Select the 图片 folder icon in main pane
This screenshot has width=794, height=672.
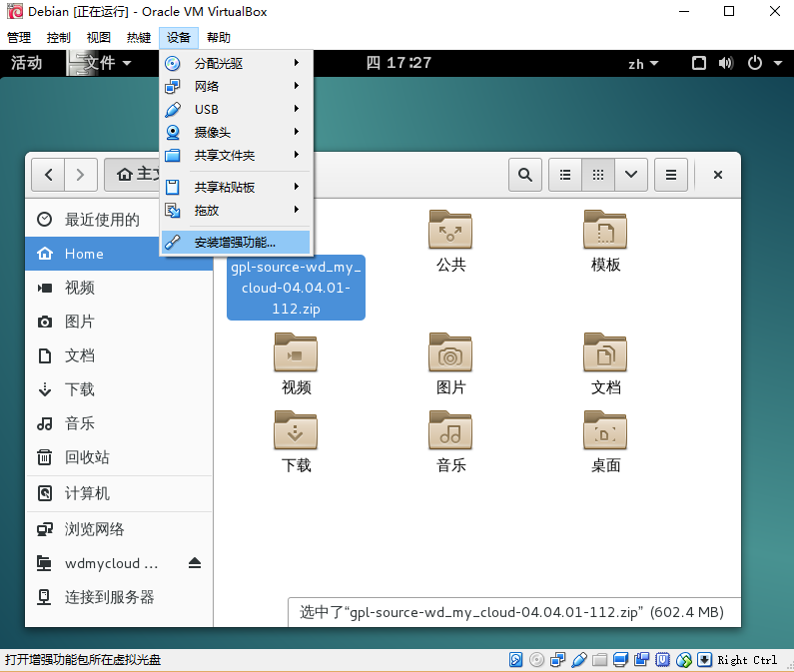coord(450,352)
